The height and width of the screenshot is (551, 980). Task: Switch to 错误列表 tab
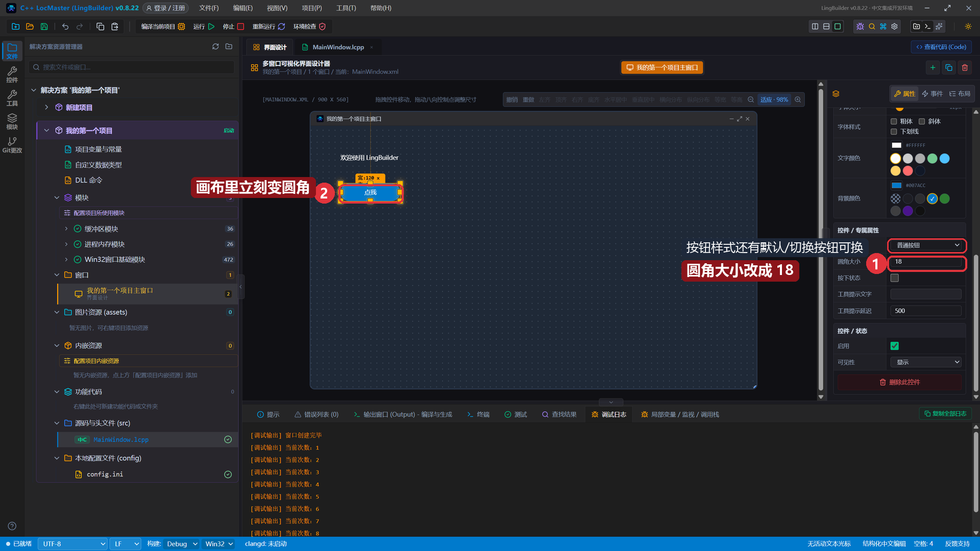point(316,414)
